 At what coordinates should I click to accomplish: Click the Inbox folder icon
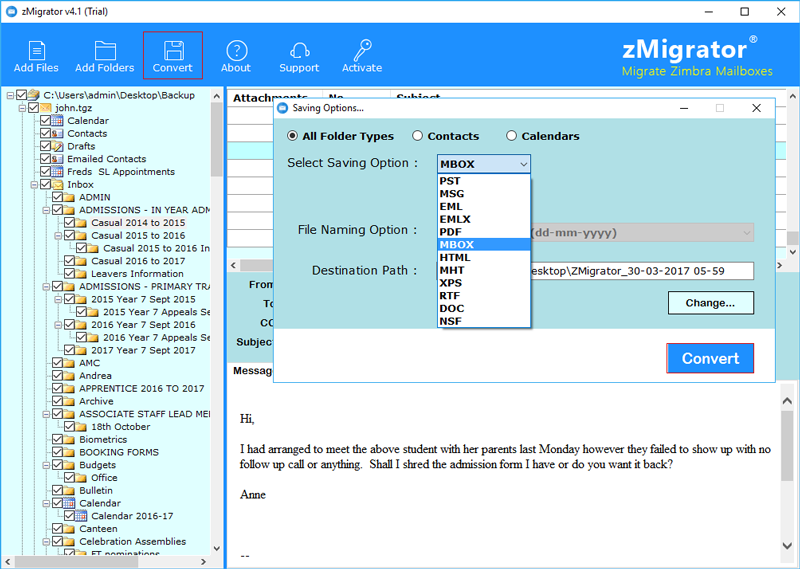pos(58,184)
